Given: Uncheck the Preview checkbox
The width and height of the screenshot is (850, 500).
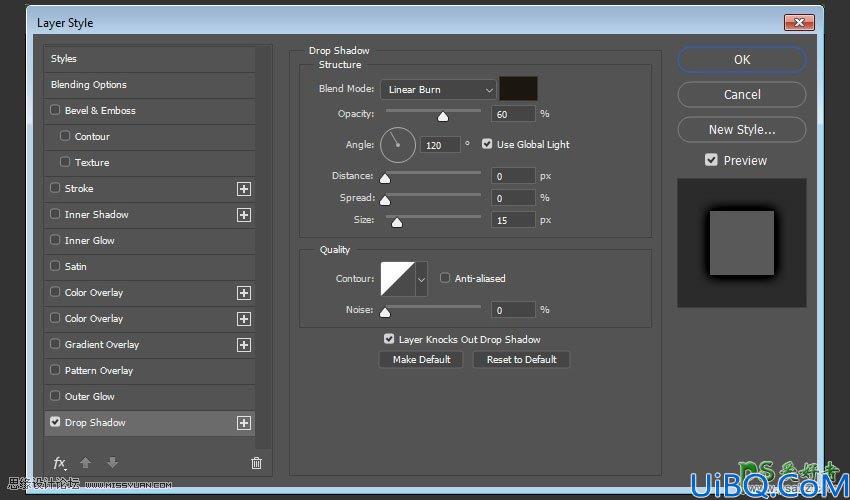Looking at the screenshot, I should pyautogui.click(x=711, y=160).
